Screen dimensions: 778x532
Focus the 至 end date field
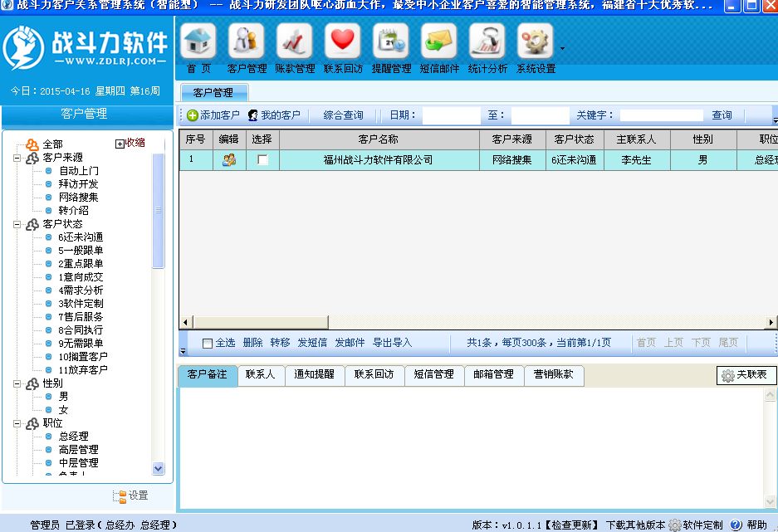tap(541, 115)
